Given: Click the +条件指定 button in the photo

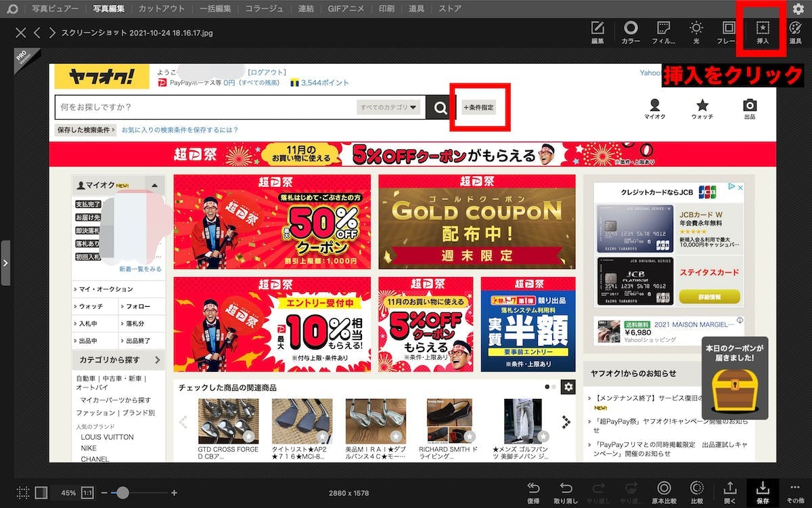Looking at the screenshot, I should [x=478, y=107].
